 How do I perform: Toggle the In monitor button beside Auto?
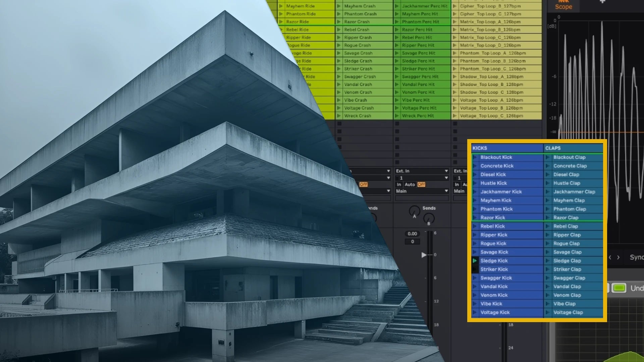pos(399,184)
